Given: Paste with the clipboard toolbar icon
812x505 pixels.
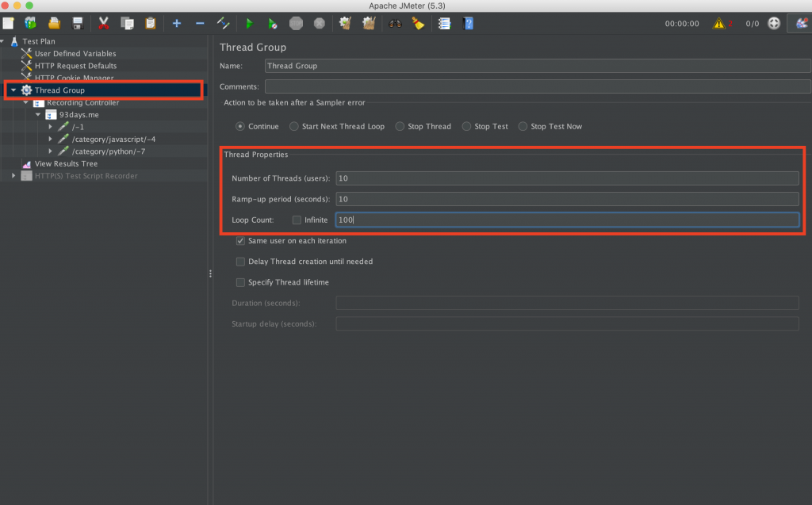Looking at the screenshot, I should coord(150,23).
